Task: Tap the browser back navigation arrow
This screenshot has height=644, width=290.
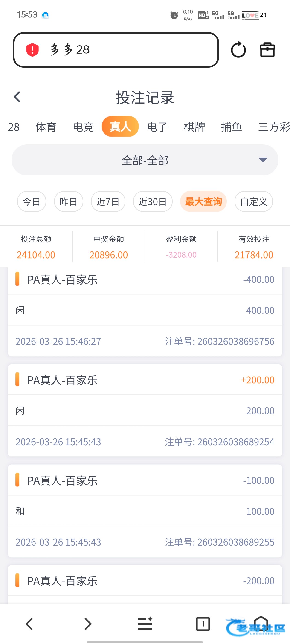Action: tap(29, 624)
